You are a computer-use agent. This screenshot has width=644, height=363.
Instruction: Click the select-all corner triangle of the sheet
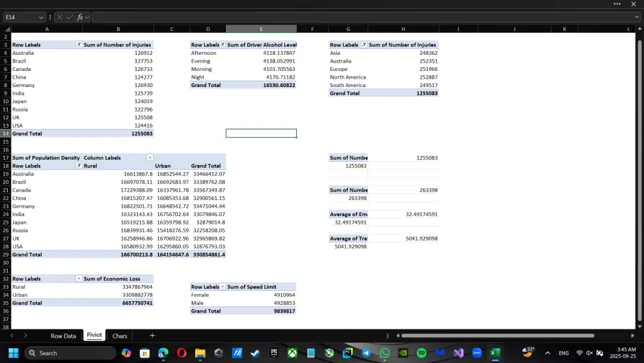tap(7, 29)
